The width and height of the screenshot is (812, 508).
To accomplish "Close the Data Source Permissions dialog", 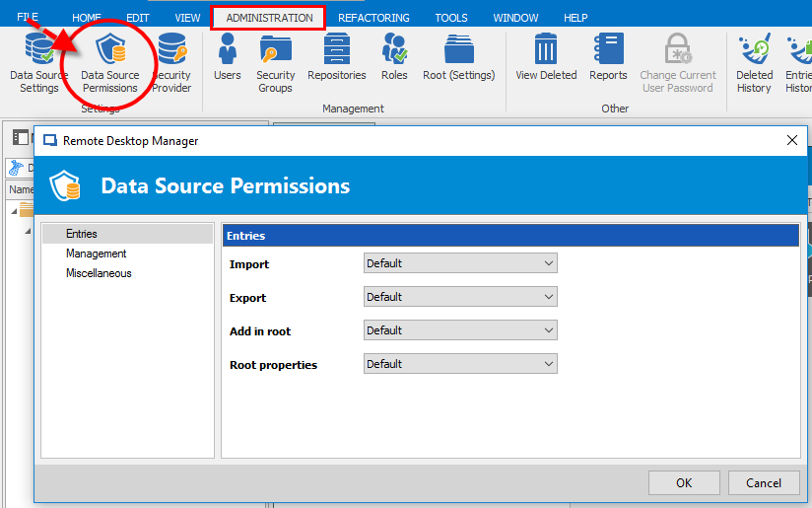I will [x=791, y=140].
